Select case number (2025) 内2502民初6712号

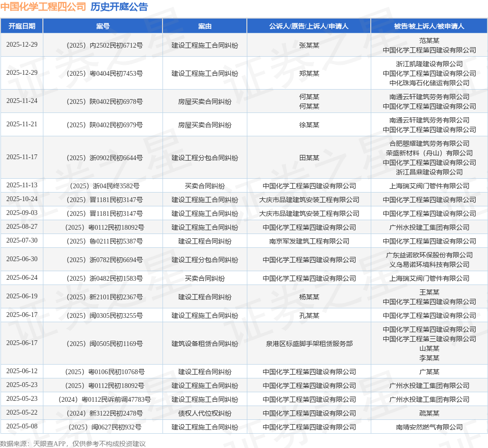[x=104, y=45]
